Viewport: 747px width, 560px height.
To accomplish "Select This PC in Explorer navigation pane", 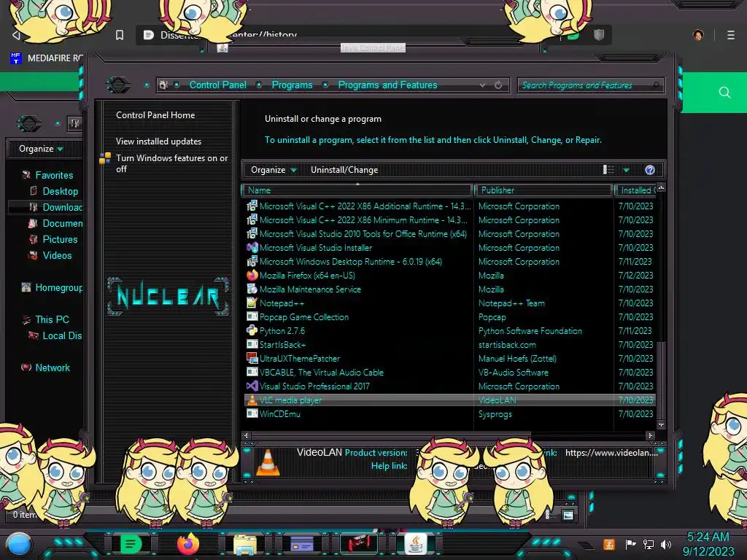I will (52, 319).
